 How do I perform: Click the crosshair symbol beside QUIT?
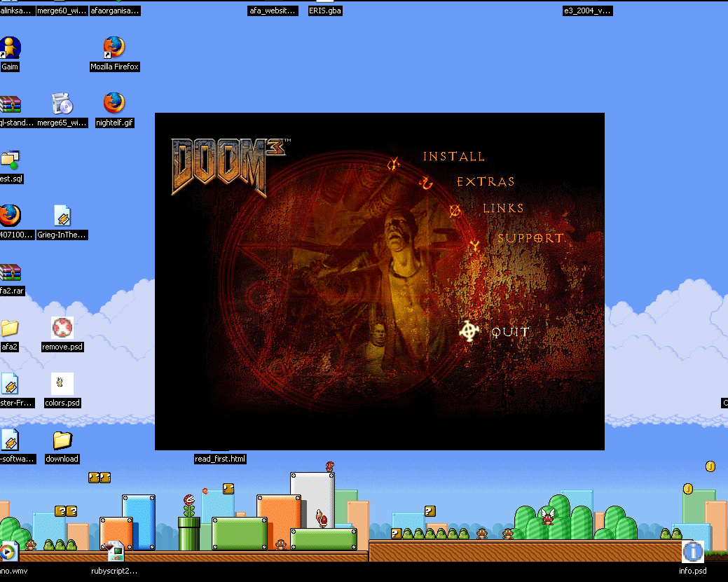(x=469, y=331)
